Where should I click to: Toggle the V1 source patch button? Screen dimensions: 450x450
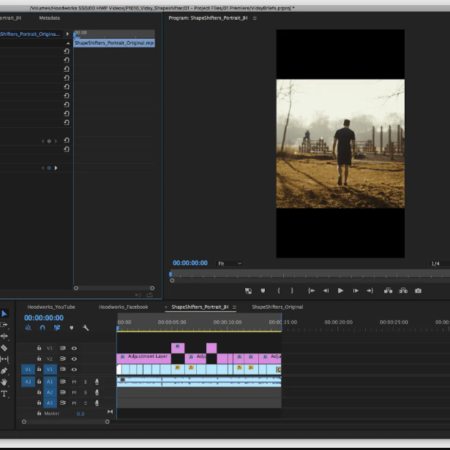click(x=28, y=369)
